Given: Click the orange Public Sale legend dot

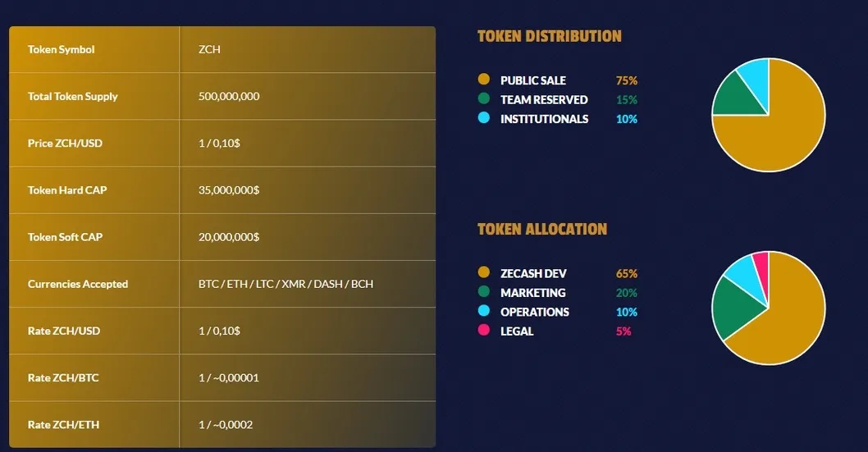Looking at the screenshot, I should pos(484,79).
